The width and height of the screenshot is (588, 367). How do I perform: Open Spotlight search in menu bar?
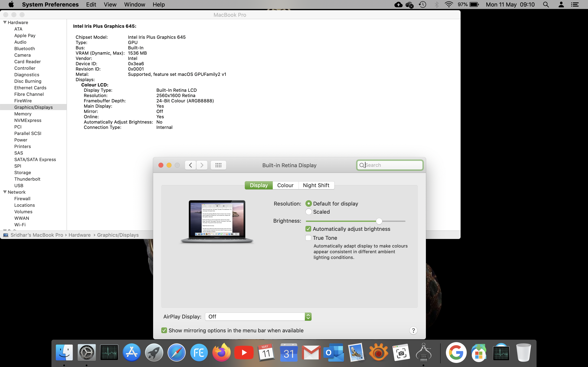[546, 5]
